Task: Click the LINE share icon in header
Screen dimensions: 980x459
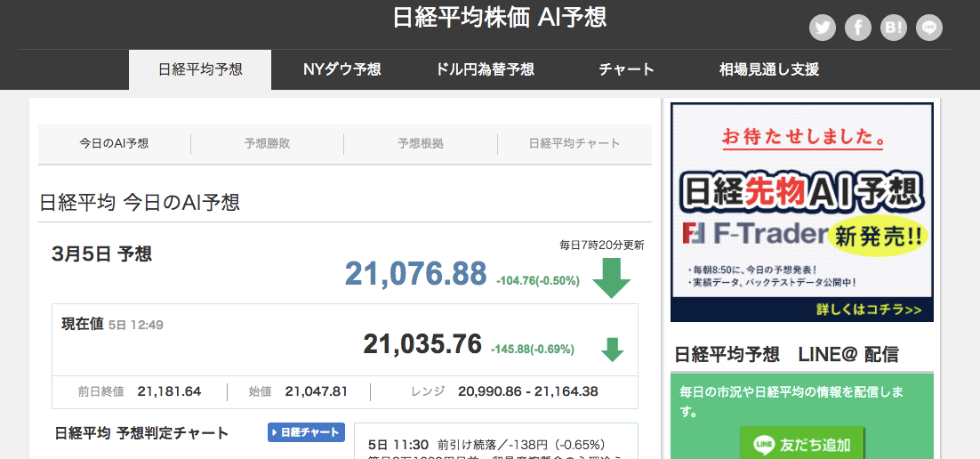Action: (x=929, y=28)
